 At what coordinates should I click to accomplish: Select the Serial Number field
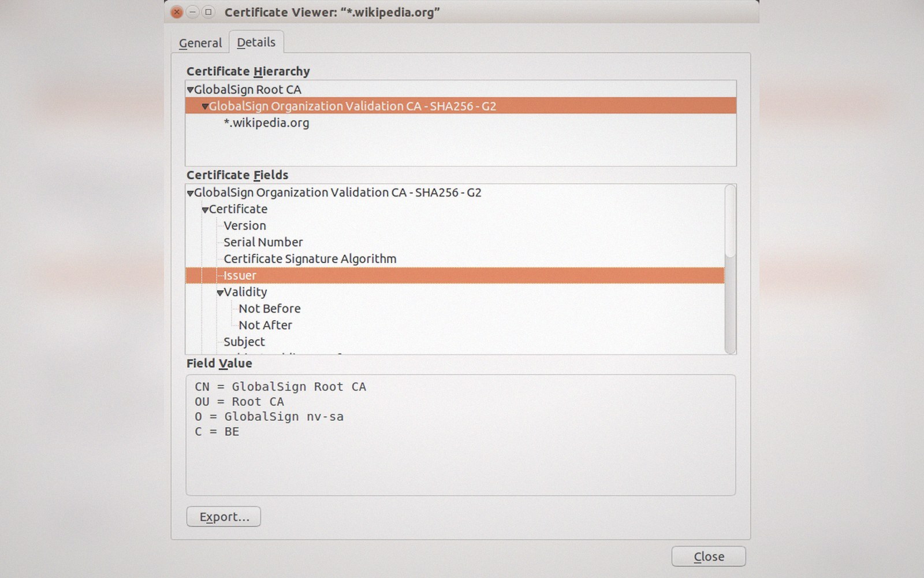coord(263,242)
